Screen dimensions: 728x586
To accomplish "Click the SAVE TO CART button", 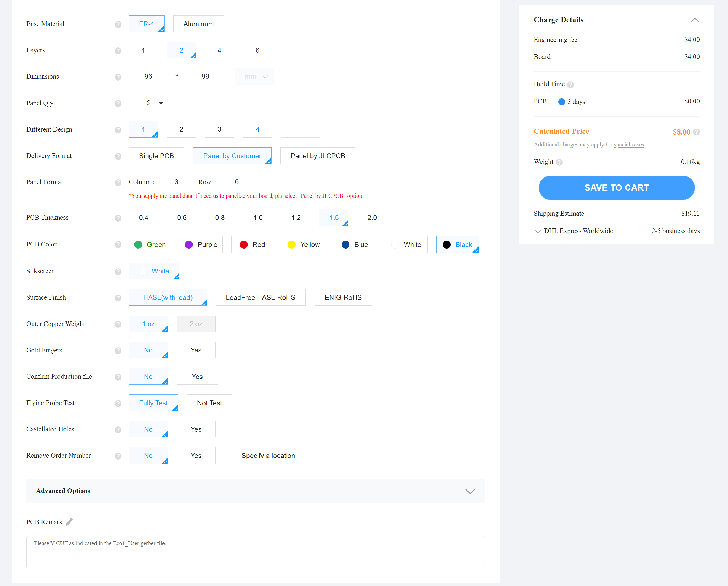I will (616, 187).
